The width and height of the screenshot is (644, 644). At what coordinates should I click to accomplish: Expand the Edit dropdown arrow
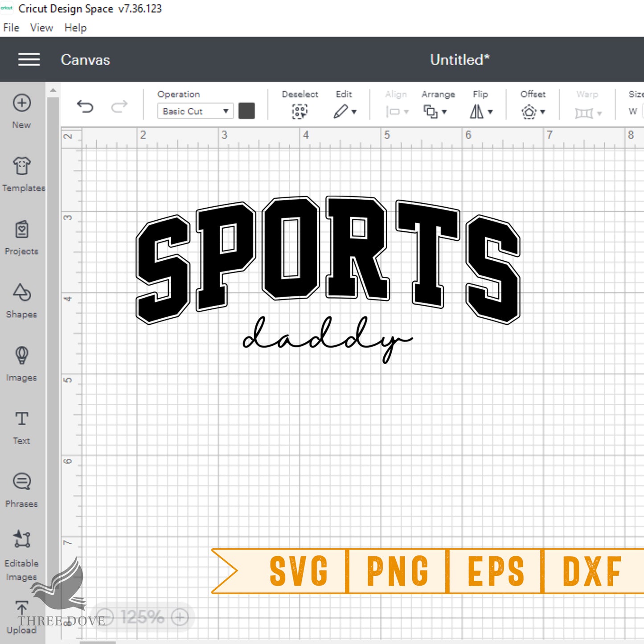354,112
